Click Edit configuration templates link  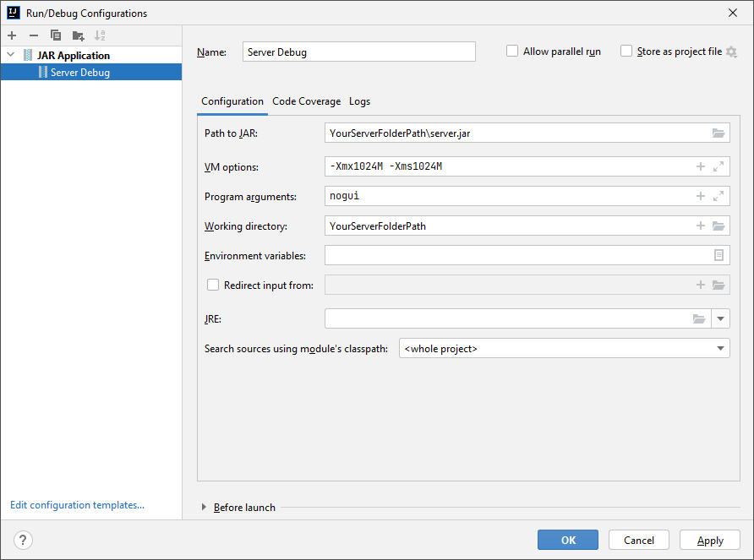click(76, 505)
